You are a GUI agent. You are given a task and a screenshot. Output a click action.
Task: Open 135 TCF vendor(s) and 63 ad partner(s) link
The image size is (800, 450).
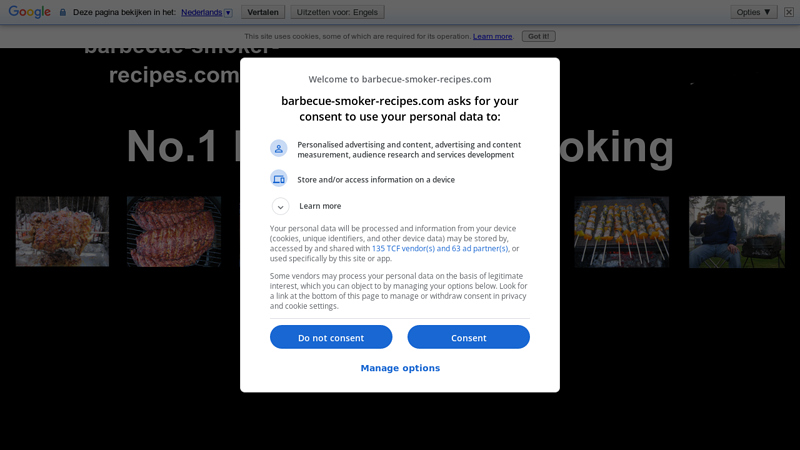(x=440, y=248)
